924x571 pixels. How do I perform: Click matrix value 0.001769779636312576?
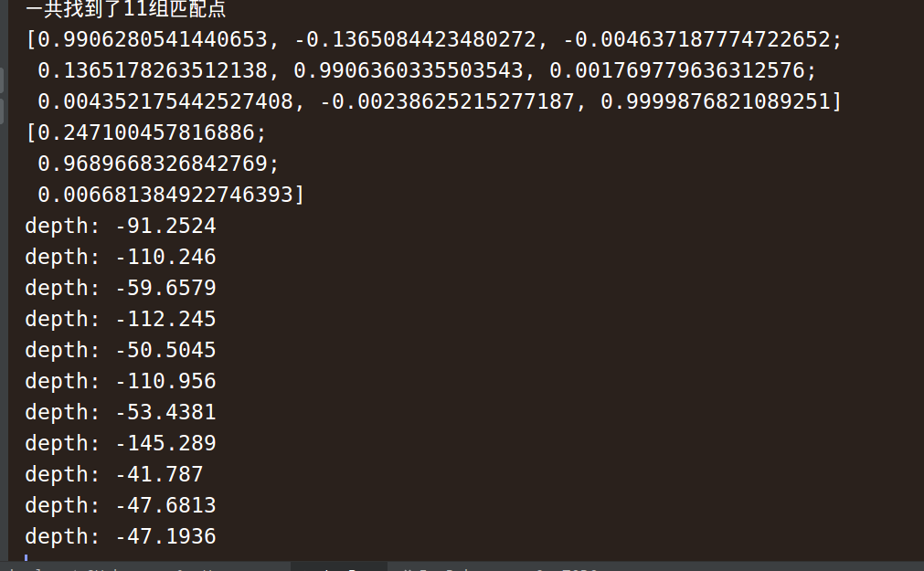[x=677, y=70]
